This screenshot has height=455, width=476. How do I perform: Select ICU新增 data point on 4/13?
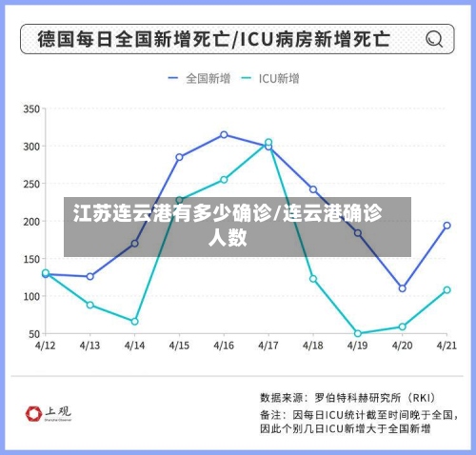tap(90, 305)
